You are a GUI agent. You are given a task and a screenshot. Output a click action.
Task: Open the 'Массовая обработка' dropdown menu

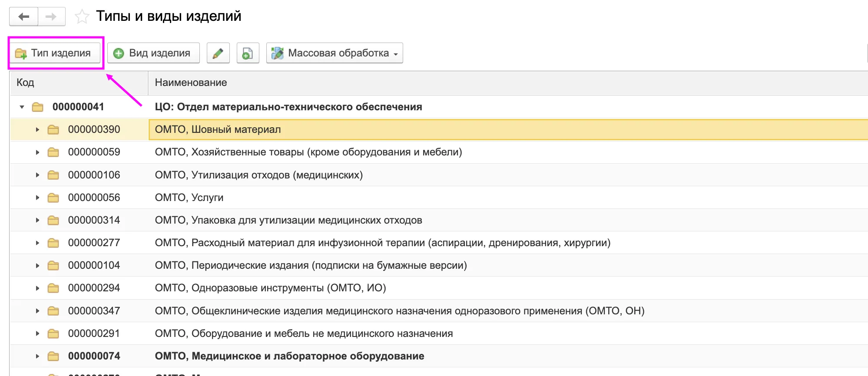pos(335,53)
